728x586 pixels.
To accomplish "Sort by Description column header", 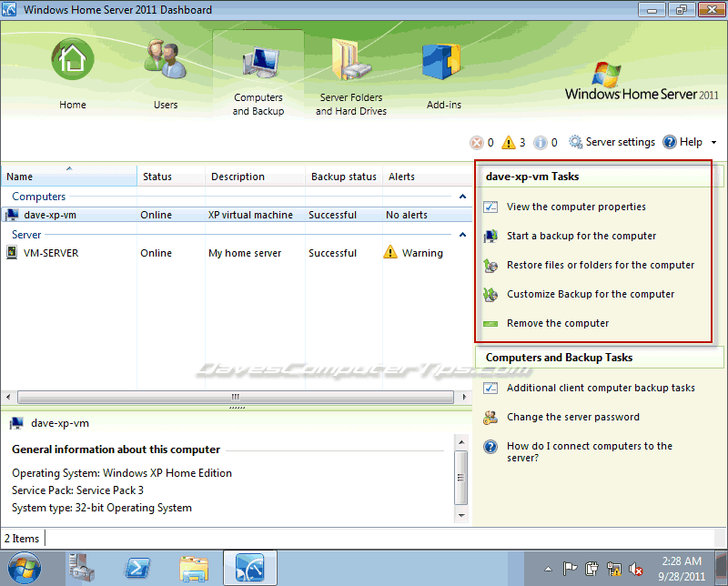I will (255, 177).
